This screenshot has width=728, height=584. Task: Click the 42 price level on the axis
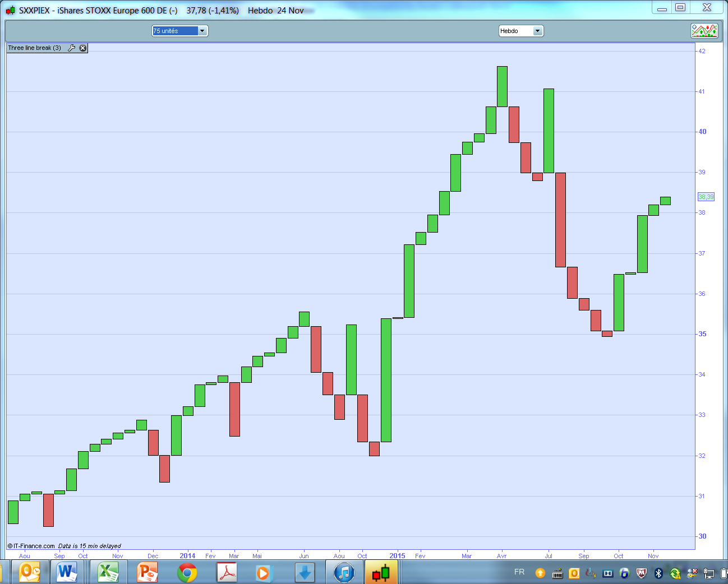tap(702, 51)
